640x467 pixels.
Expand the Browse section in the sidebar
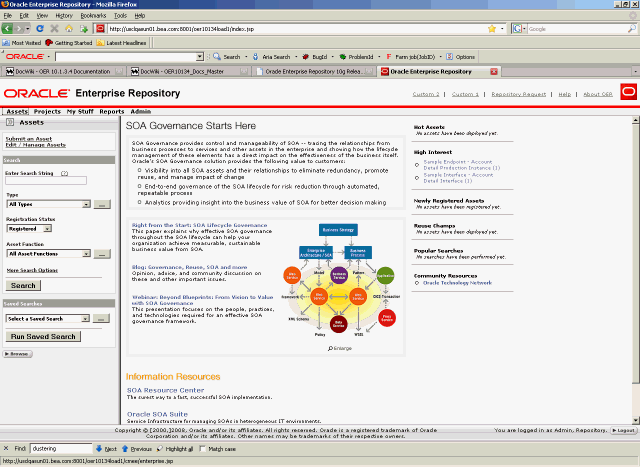[x=18, y=354]
